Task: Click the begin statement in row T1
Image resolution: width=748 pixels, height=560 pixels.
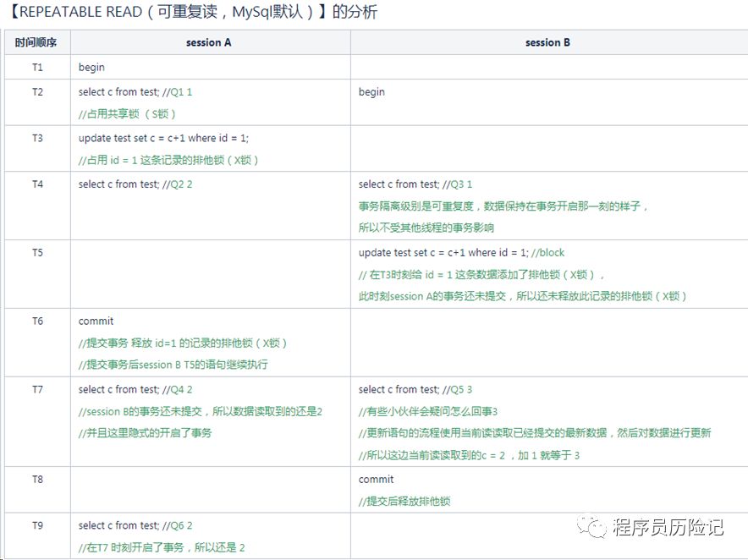Action: 91,67
